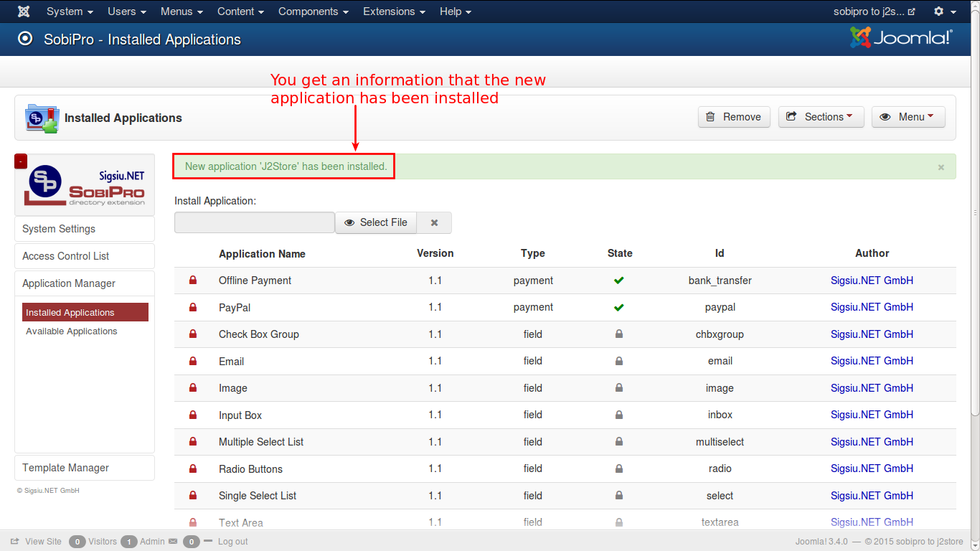
Task: Click the Remove button
Action: (734, 117)
